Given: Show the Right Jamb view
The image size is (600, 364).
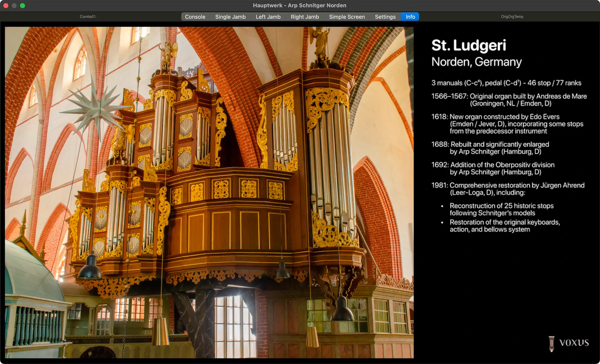Looking at the screenshot, I should (x=305, y=17).
